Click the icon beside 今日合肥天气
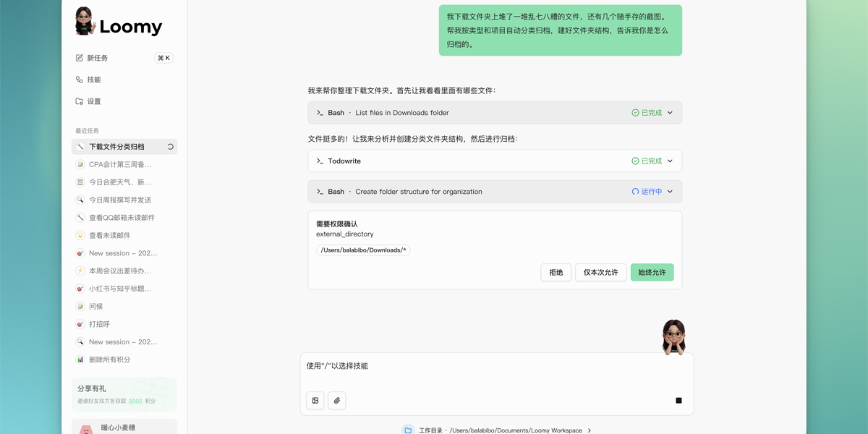The width and height of the screenshot is (868, 434). [x=80, y=182]
